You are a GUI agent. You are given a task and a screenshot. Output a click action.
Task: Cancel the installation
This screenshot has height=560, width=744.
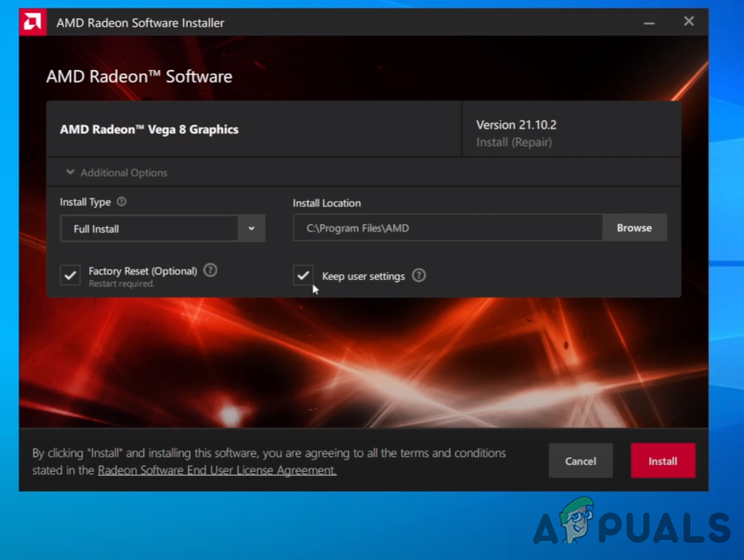580,460
